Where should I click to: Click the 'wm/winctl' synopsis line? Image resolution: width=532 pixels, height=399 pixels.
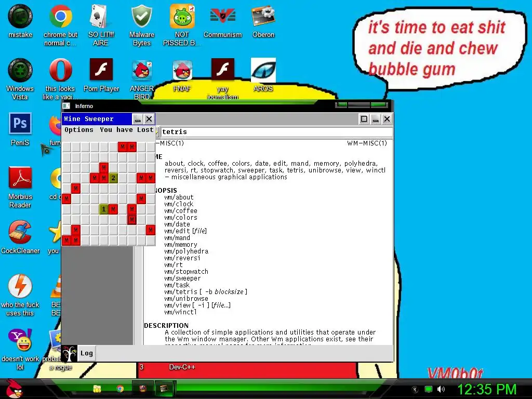(180, 312)
